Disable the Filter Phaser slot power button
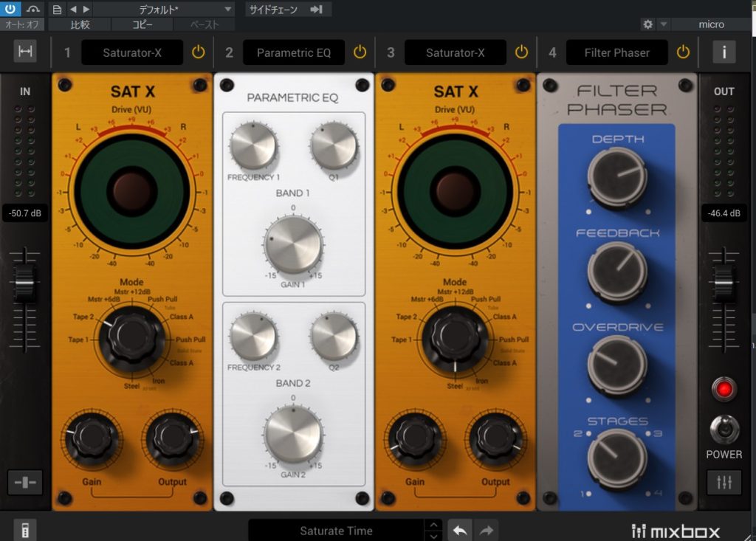 click(x=683, y=52)
